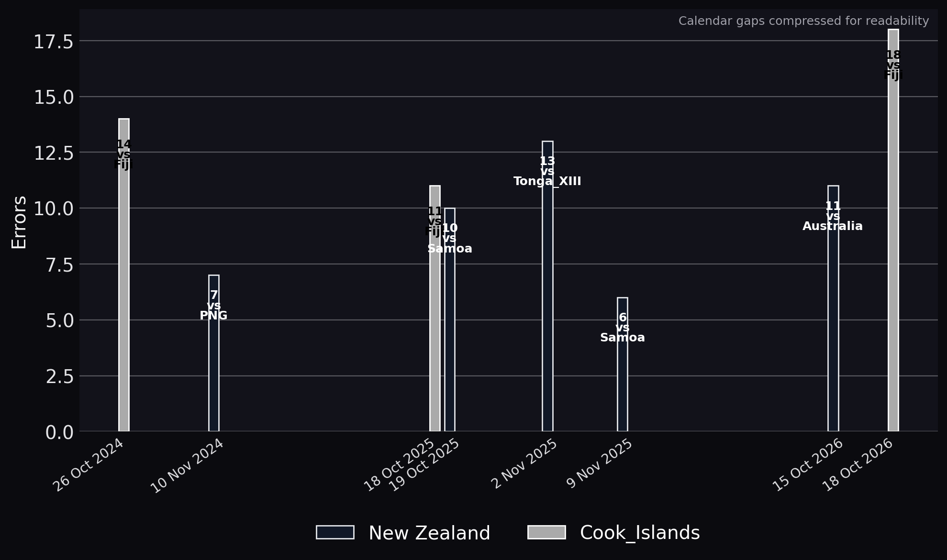Select the 13 vs Tonga_XIII bar

(547, 286)
